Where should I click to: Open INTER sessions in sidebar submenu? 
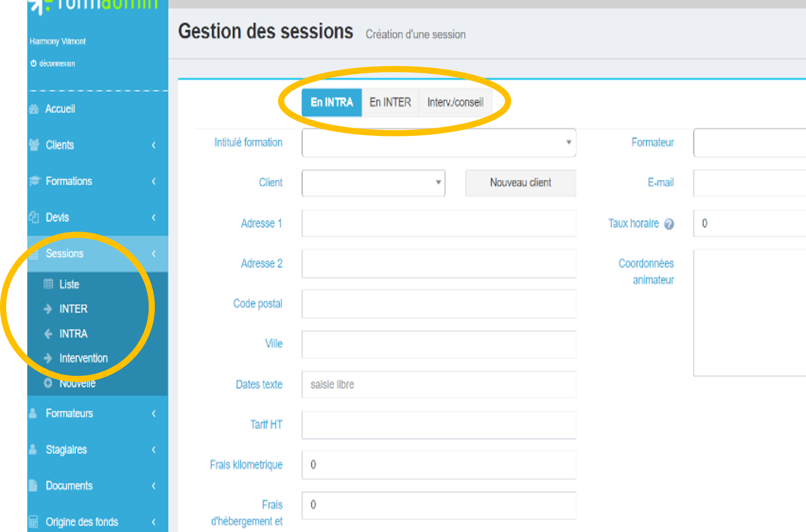point(73,309)
